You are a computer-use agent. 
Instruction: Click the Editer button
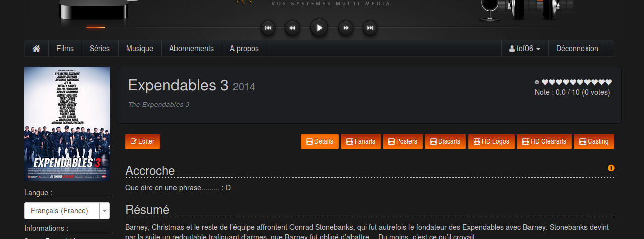[142, 141]
